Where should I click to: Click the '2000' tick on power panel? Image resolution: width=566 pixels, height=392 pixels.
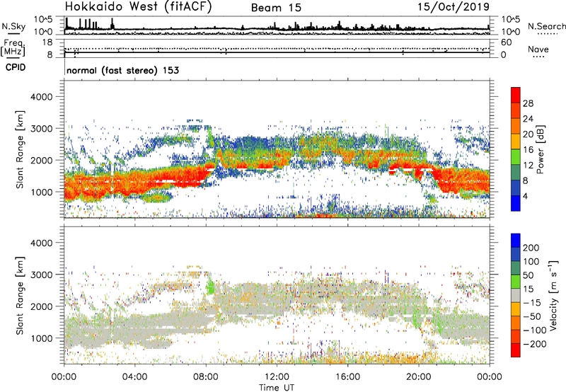pyautogui.click(x=41, y=160)
